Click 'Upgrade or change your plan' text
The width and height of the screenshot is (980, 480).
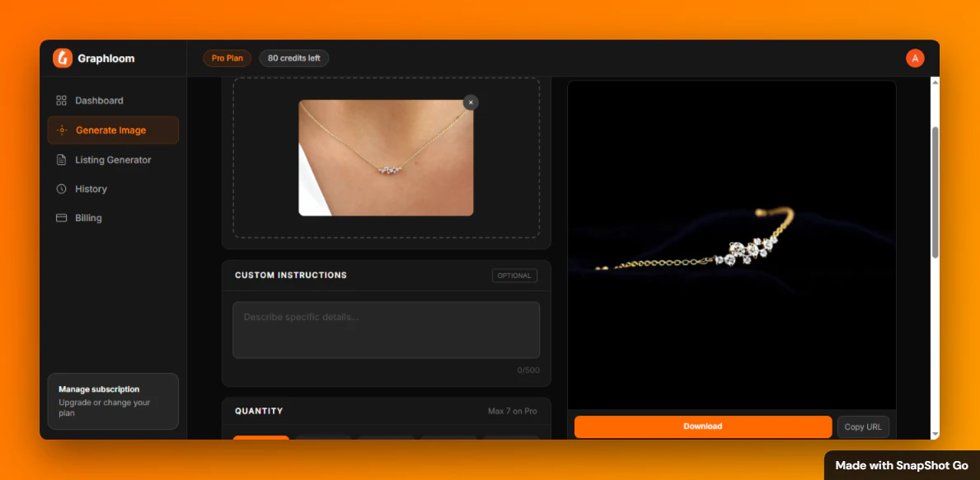[x=105, y=407]
